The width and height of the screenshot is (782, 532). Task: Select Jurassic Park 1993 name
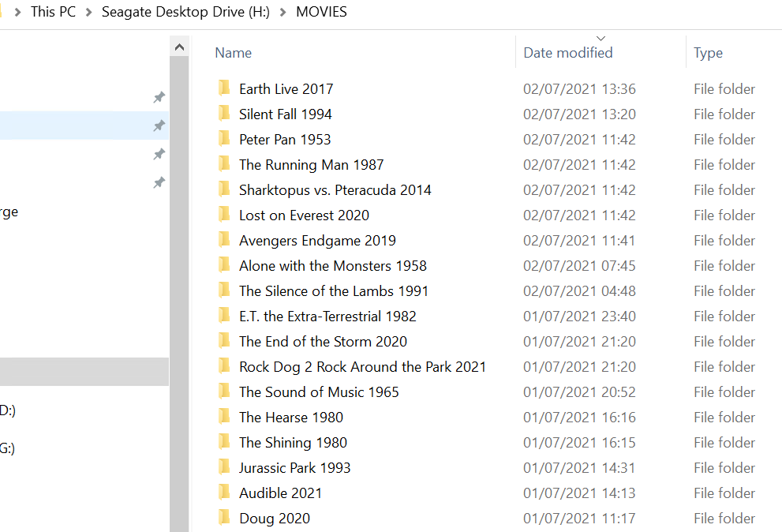click(295, 467)
